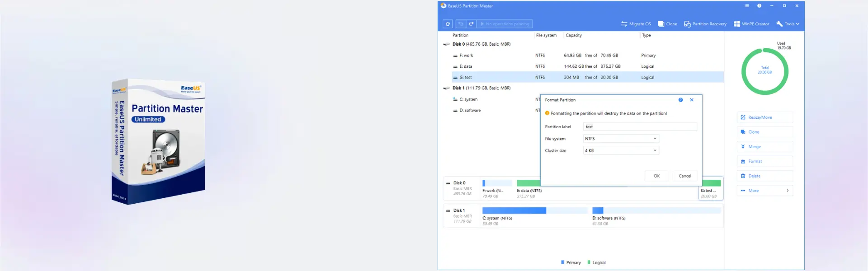The image size is (868, 271).
Task: Click the EaseUS app logo in title bar
Action: [x=443, y=6]
